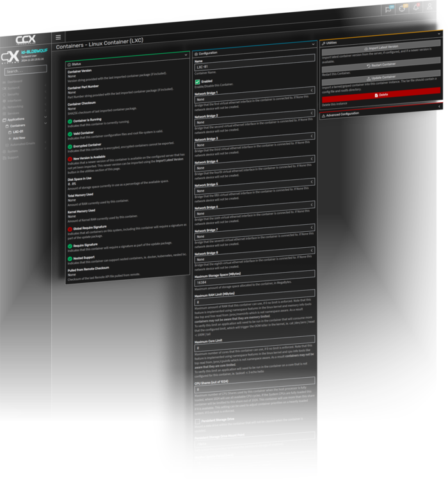The height and width of the screenshot is (479, 448).
Task: Click the info icon beside Status heading
Action: pyautogui.click(x=69, y=65)
